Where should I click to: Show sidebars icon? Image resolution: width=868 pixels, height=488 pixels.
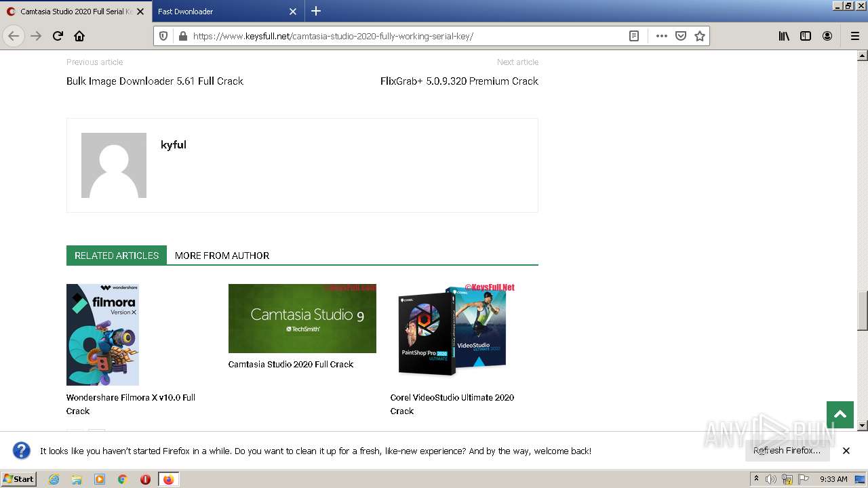click(806, 36)
